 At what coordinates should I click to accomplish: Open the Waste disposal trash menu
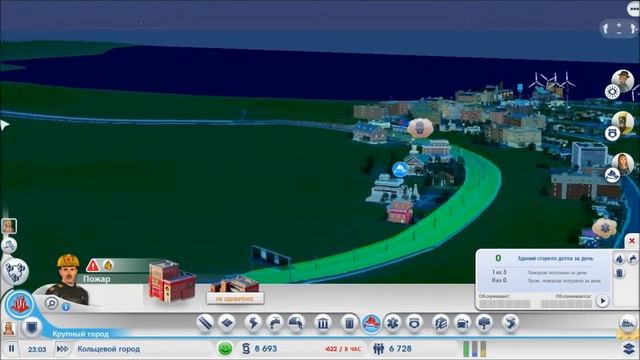click(349, 323)
